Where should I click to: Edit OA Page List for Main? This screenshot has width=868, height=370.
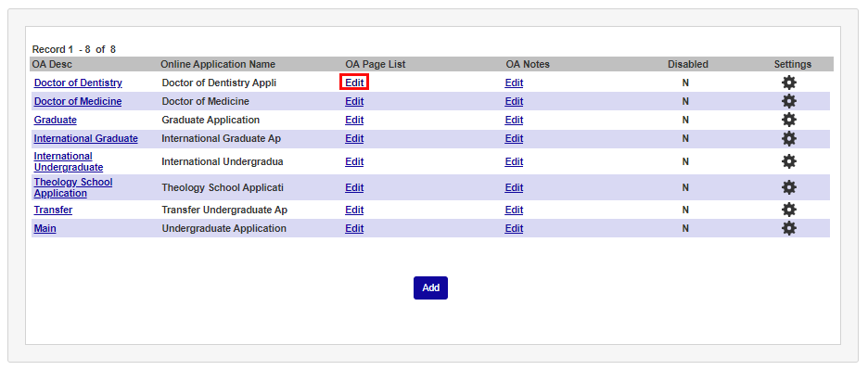[x=354, y=228]
